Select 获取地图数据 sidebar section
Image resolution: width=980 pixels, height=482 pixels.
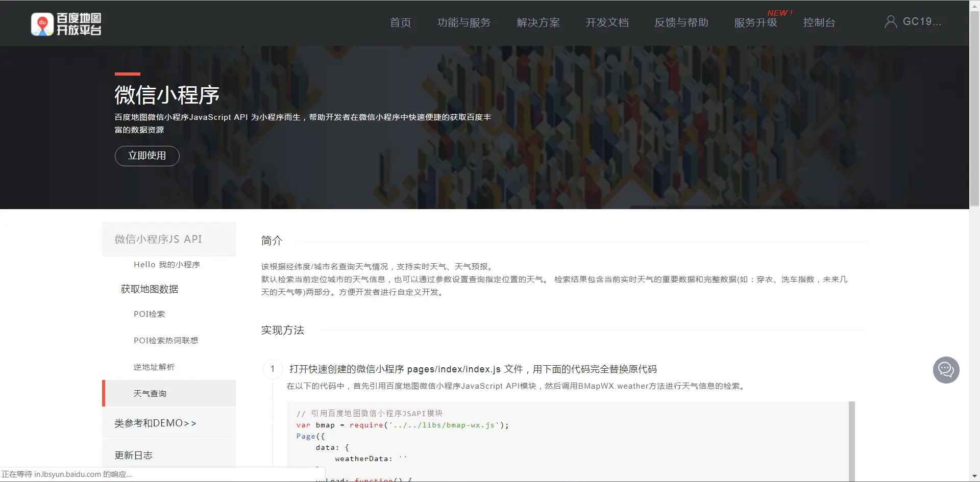pos(150,289)
